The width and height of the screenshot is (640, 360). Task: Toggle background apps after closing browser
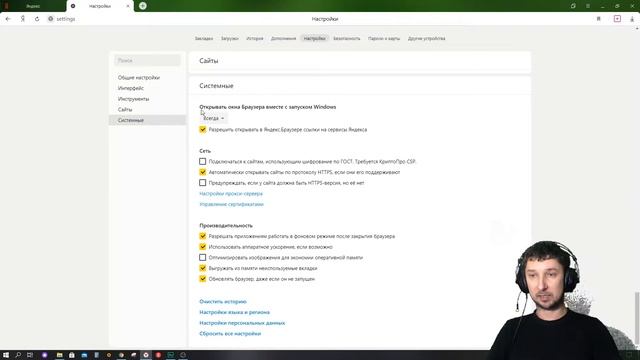pos(202,236)
